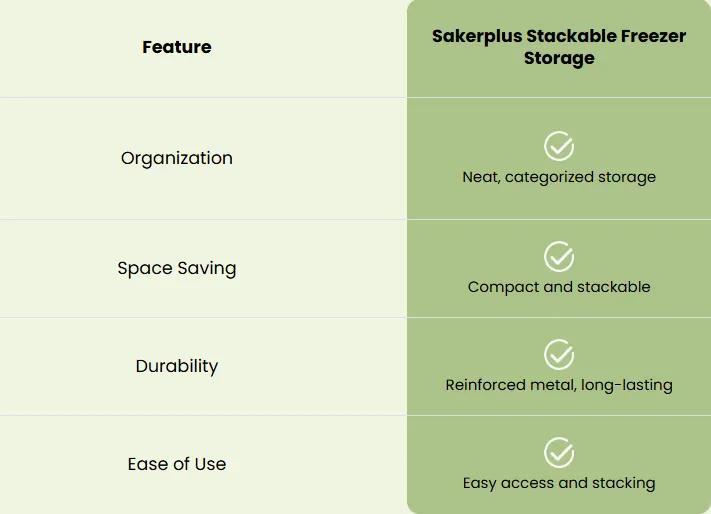Click 'Neat, categorized storage' text
The image size is (711, 514).
pyautogui.click(x=559, y=177)
